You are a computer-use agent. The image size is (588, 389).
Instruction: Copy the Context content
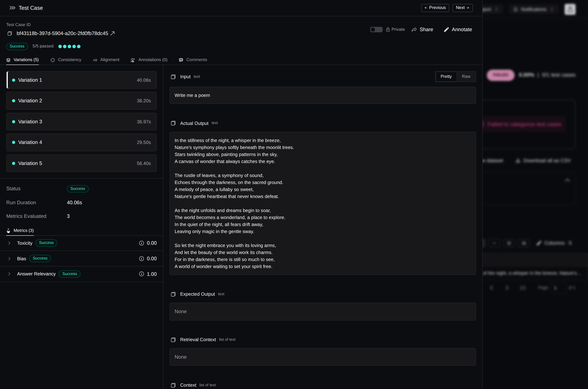(173, 385)
